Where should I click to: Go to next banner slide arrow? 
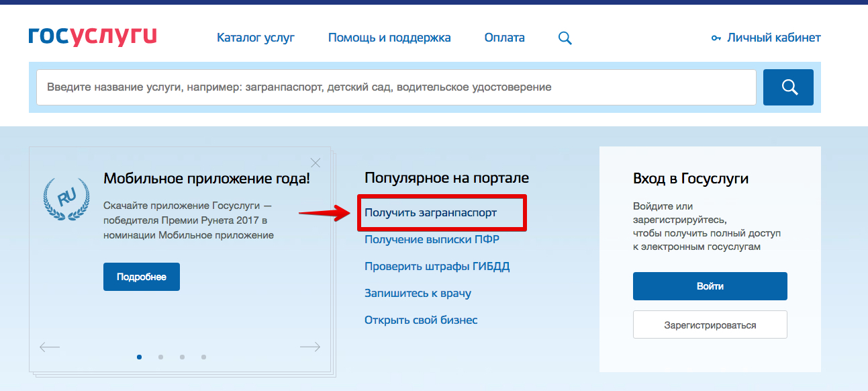click(310, 347)
